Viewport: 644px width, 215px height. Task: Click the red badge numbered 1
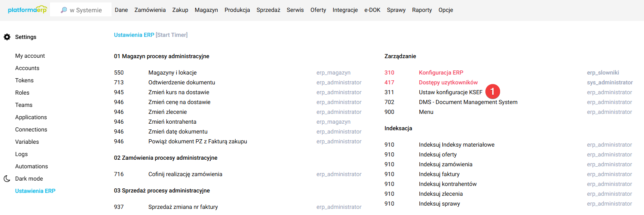tap(492, 92)
